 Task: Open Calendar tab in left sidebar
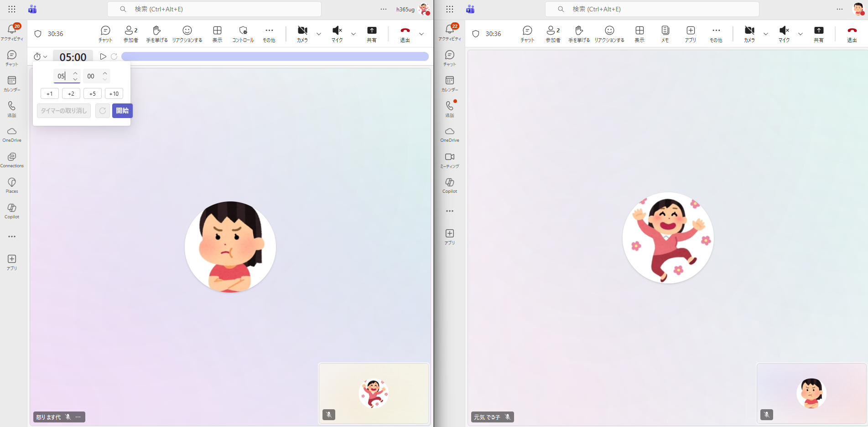click(12, 83)
